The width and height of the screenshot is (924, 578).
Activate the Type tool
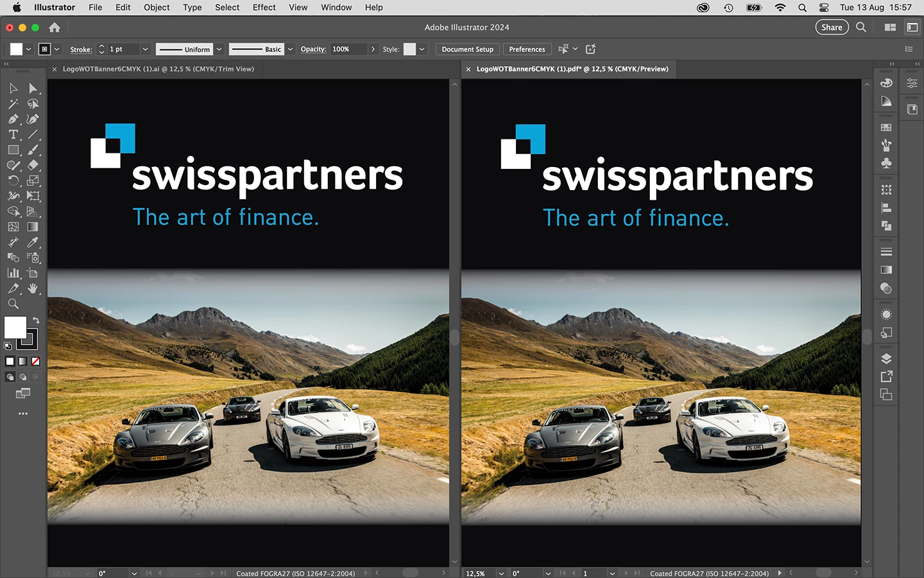click(13, 134)
